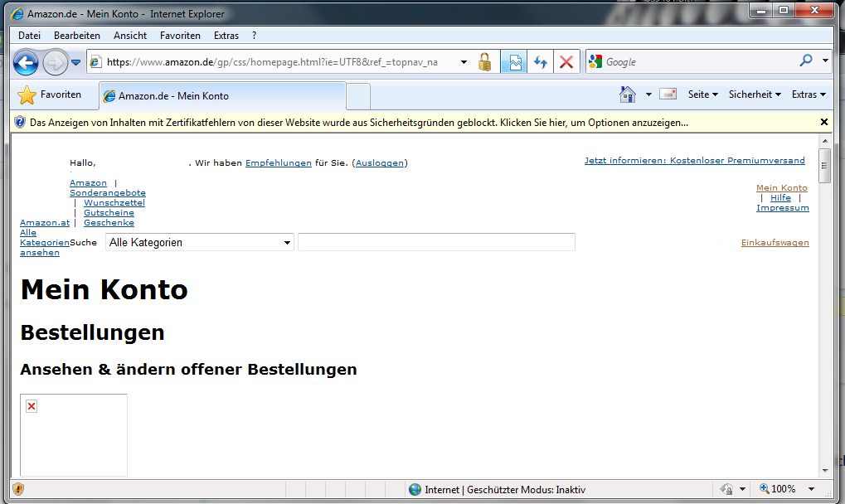Viewport: 845px width, 504px height.
Task: Click the Internet zone globe icon
Action: click(x=415, y=489)
